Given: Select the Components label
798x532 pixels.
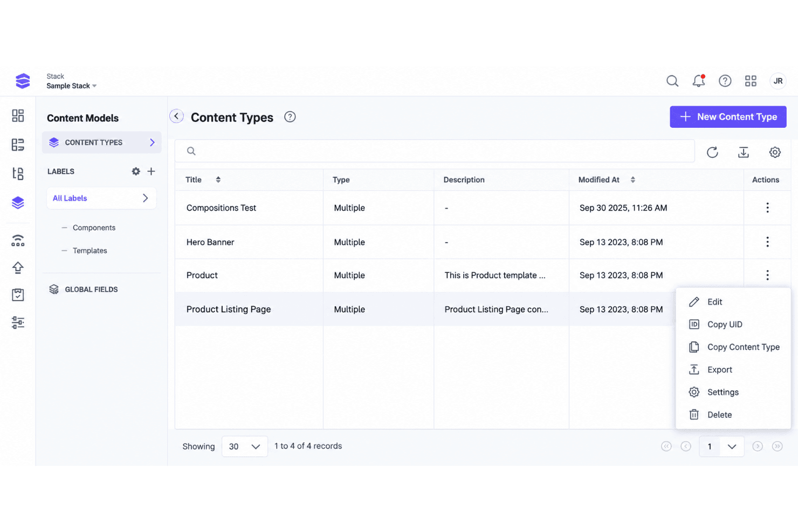Looking at the screenshot, I should pos(94,227).
